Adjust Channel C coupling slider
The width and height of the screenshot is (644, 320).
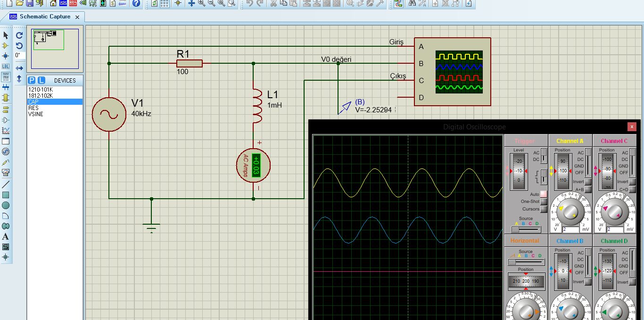coord(632,163)
